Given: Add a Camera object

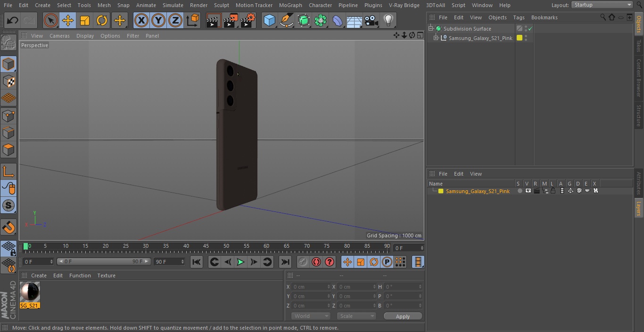Looking at the screenshot, I should tap(371, 21).
